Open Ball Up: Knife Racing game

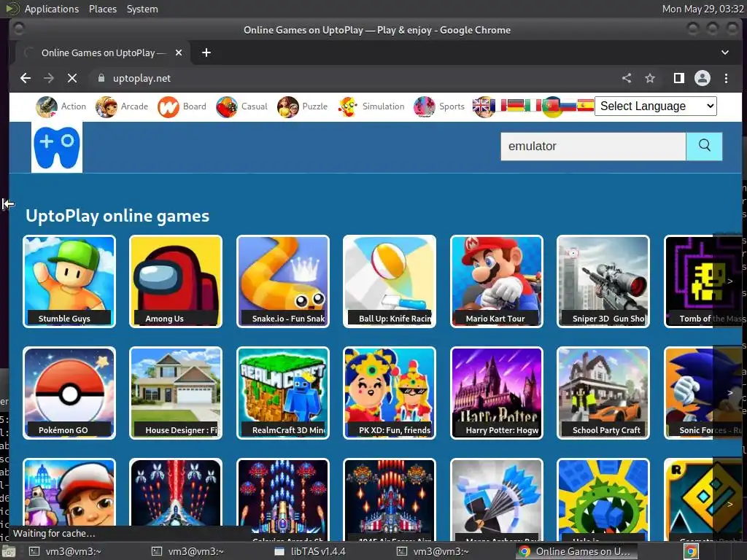tap(390, 281)
